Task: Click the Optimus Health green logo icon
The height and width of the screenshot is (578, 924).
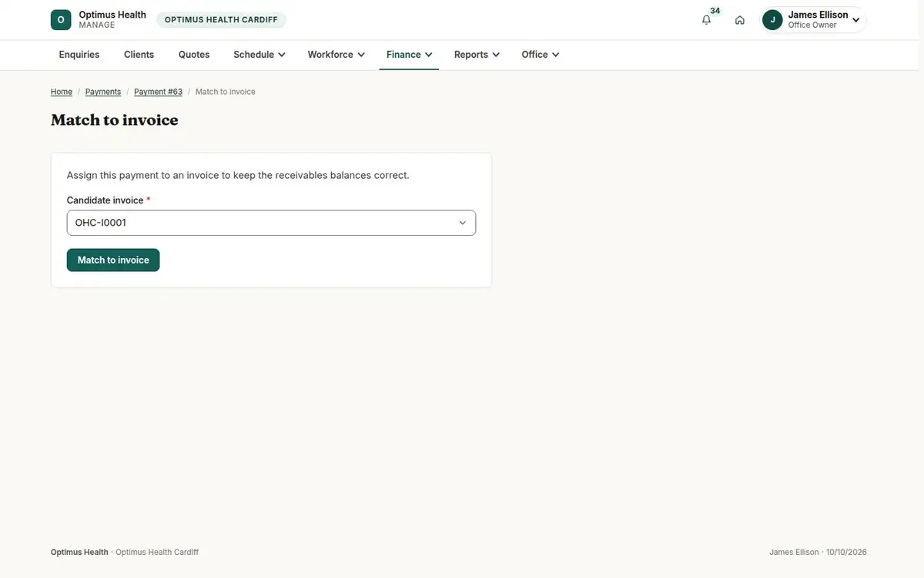Action: [x=61, y=20]
